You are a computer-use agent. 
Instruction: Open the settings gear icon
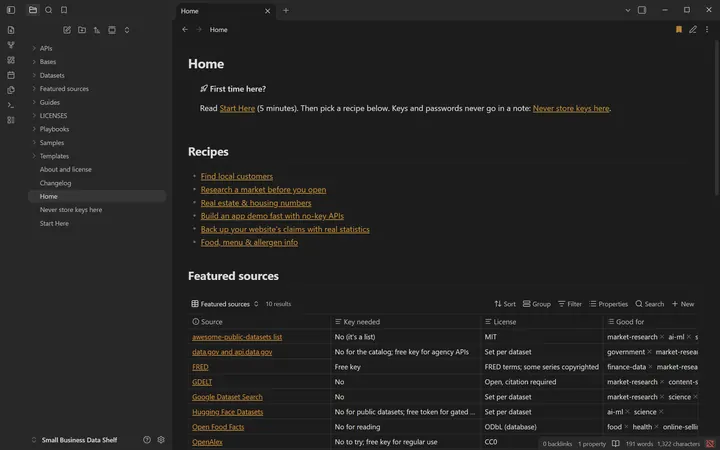pyautogui.click(x=161, y=440)
